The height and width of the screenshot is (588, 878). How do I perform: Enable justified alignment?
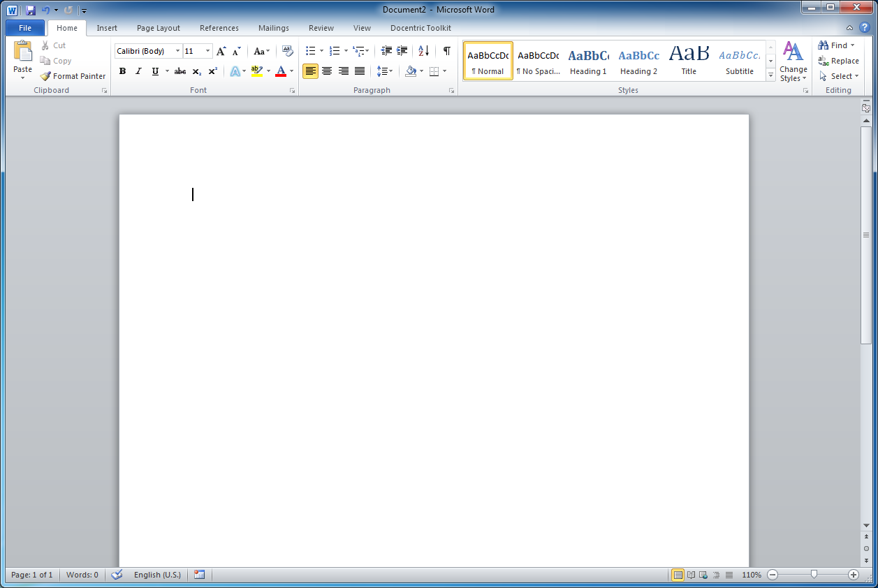[x=360, y=71]
